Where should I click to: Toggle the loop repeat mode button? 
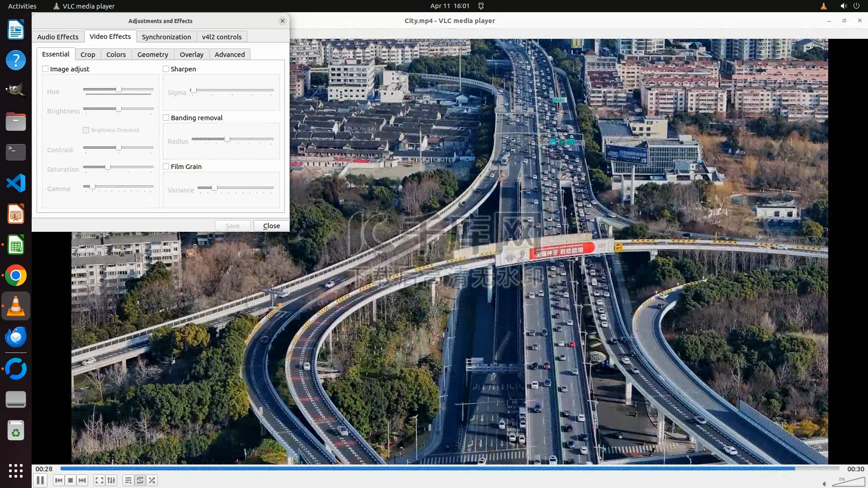140,480
